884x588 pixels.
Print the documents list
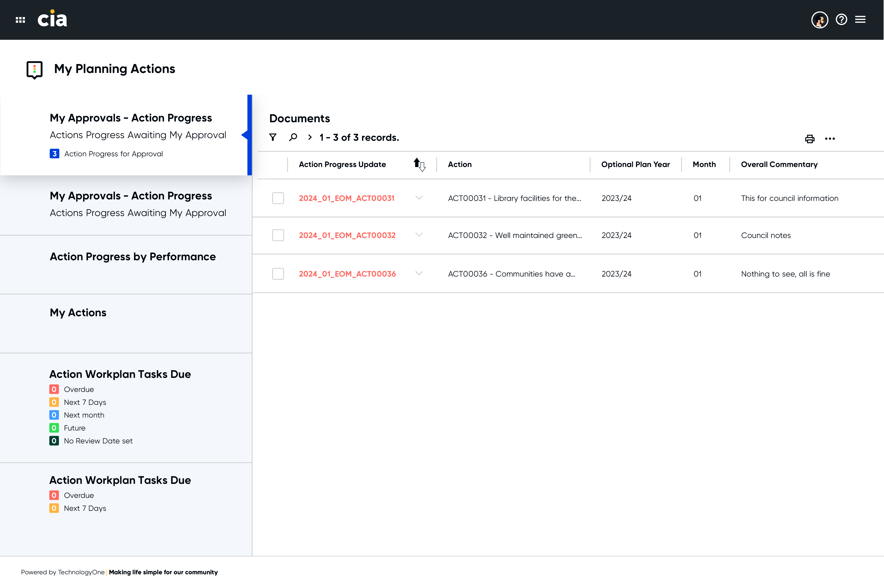click(x=810, y=139)
